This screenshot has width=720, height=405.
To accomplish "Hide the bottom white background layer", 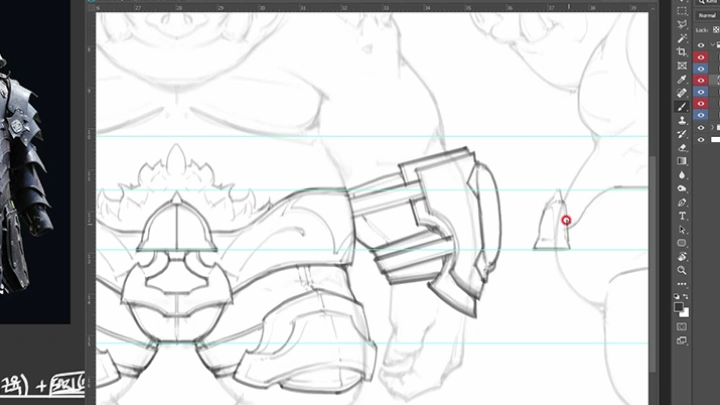I will (701, 140).
